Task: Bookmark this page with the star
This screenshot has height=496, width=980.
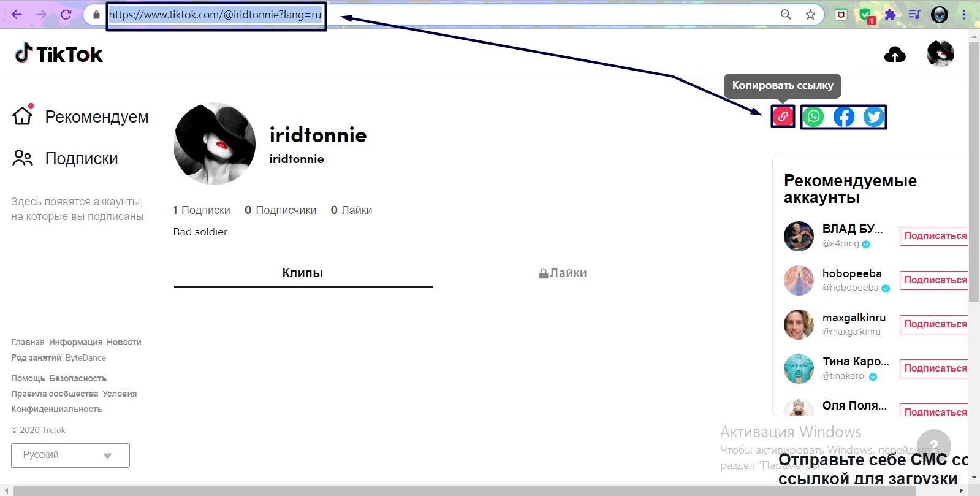Action: 810,15
